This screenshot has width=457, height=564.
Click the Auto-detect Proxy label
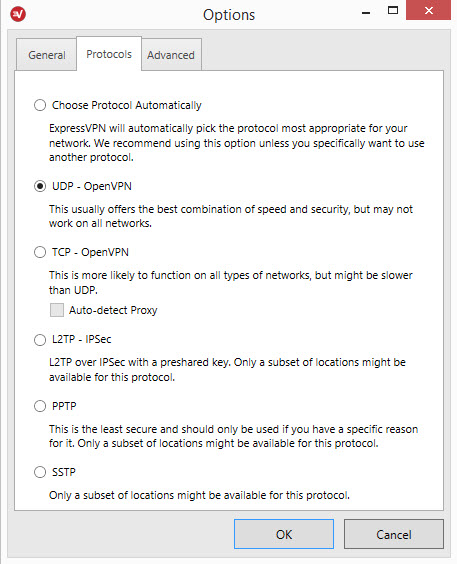click(x=113, y=310)
